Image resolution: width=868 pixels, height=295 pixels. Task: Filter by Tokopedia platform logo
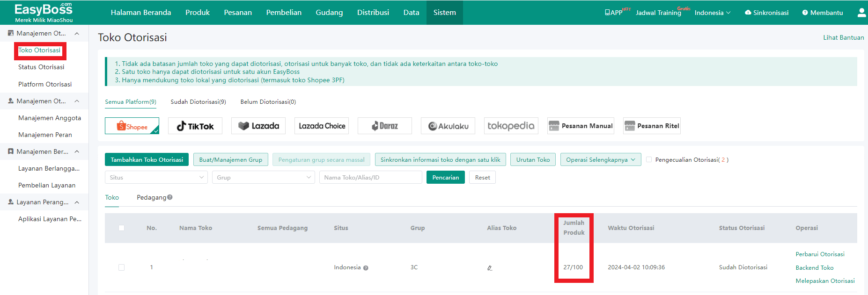pos(511,126)
